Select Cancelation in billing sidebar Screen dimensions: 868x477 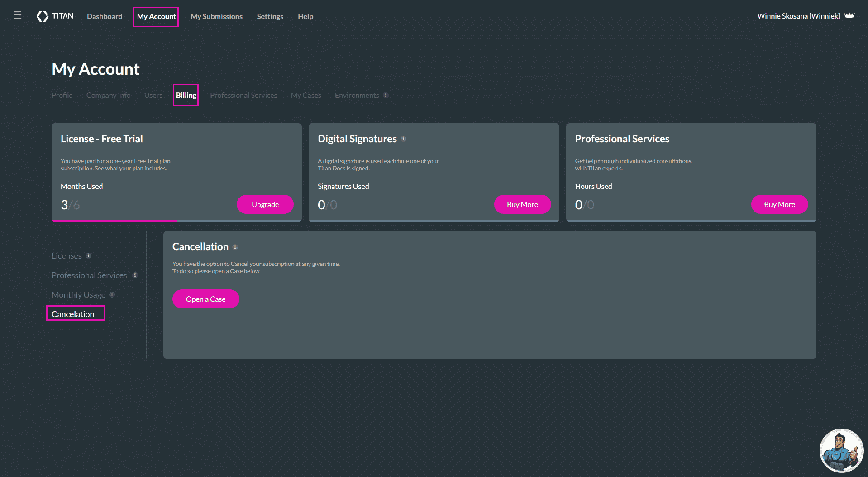pyautogui.click(x=73, y=314)
